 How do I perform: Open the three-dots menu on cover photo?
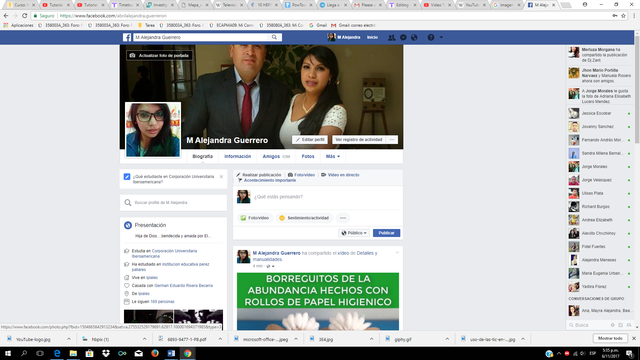point(392,140)
